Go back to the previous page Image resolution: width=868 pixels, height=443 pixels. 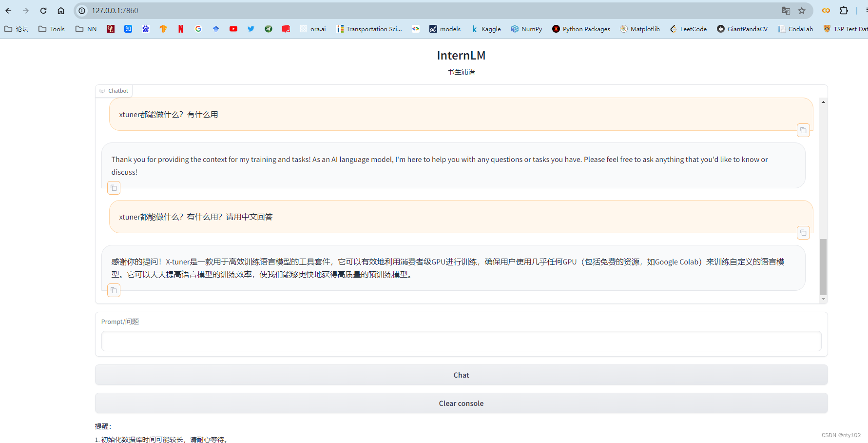(x=8, y=11)
